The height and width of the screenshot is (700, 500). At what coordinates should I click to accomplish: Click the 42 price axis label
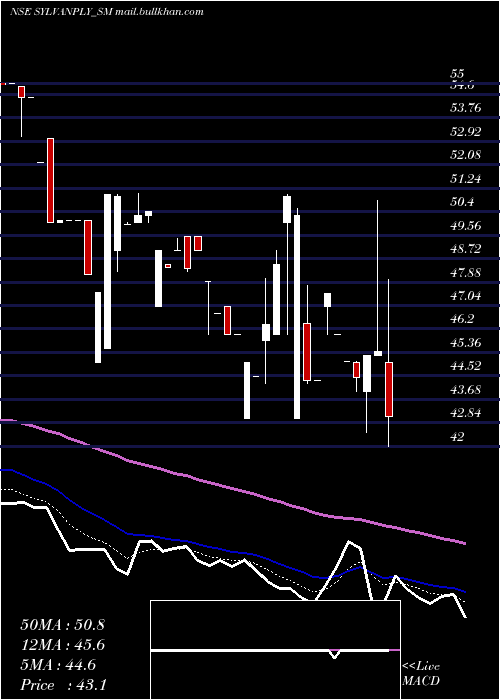tap(457, 437)
